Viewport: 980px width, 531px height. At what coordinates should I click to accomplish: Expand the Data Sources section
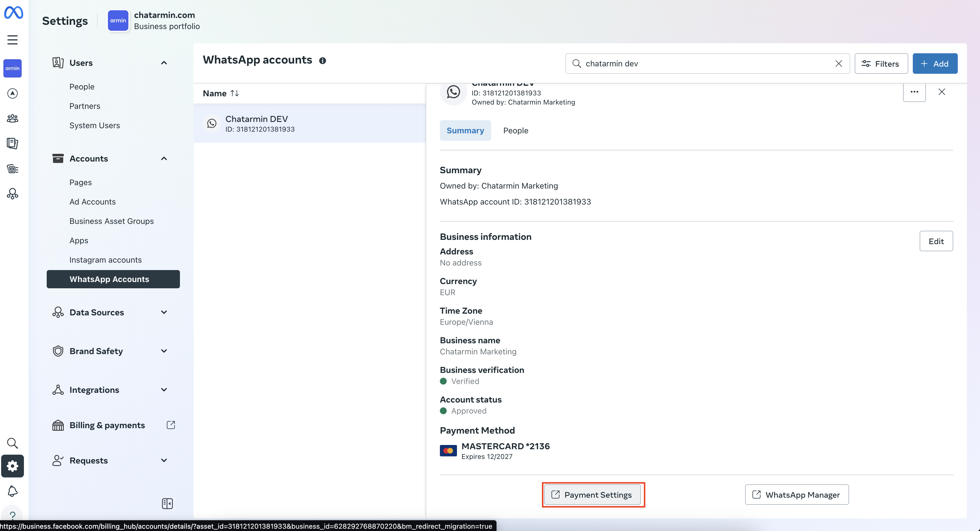164,312
